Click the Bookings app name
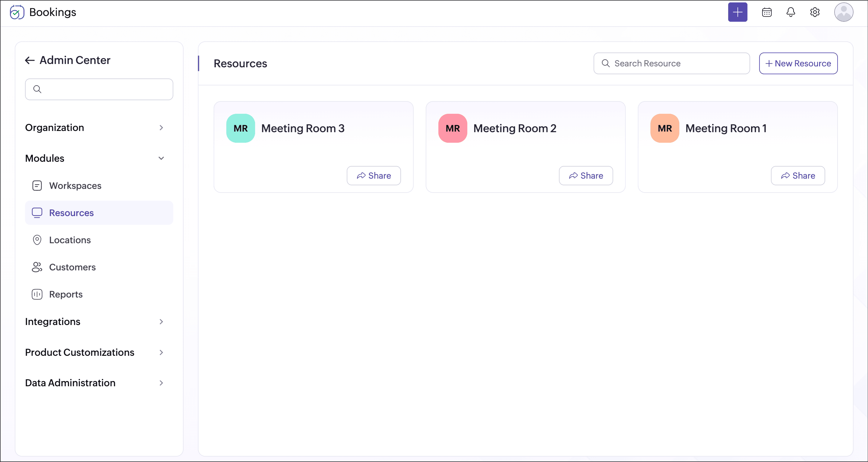The width and height of the screenshot is (868, 462). click(52, 12)
